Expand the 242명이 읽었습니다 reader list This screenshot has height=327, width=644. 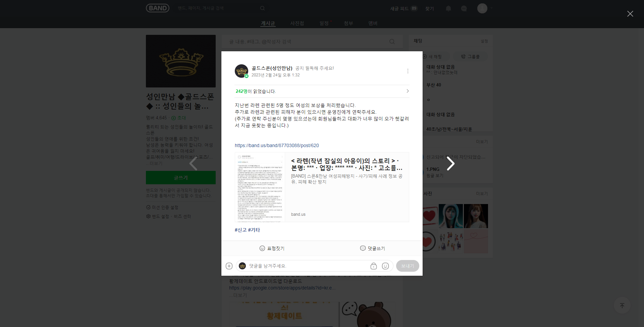[322, 91]
